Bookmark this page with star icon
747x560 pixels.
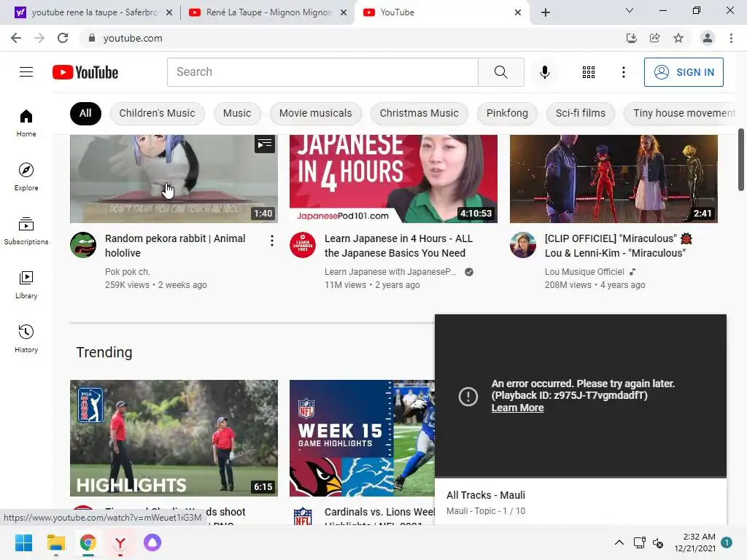tap(678, 38)
